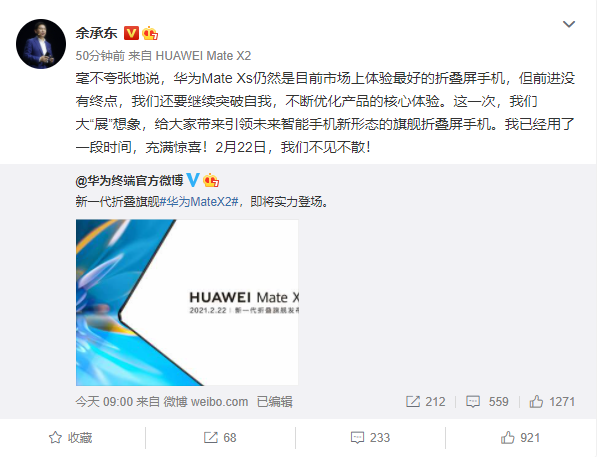The width and height of the screenshot is (597, 457).
Task: Open the 余承东 username link
Action: click(96, 34)
